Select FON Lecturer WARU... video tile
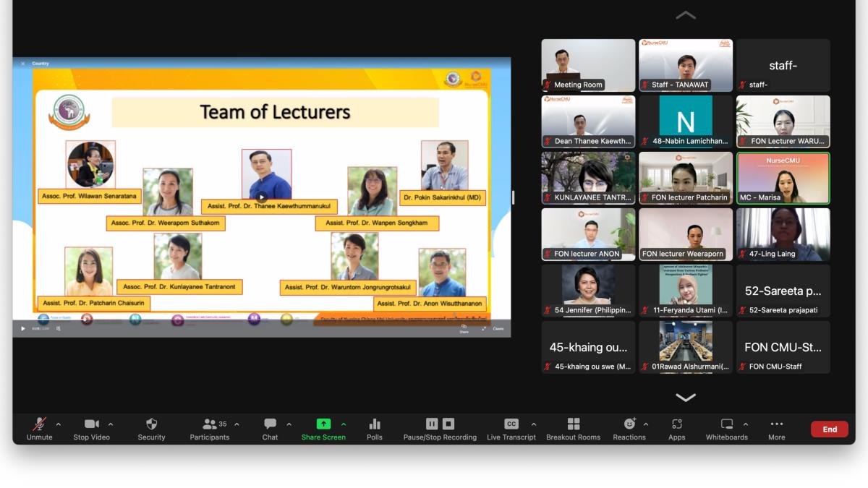 [783, 121]
